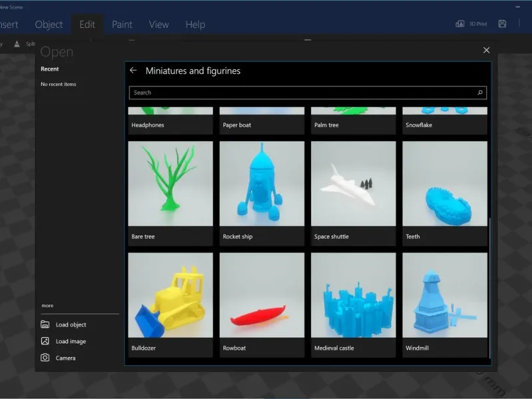Open the Help menu
This screenshot has width=532, height=399.
195,25
